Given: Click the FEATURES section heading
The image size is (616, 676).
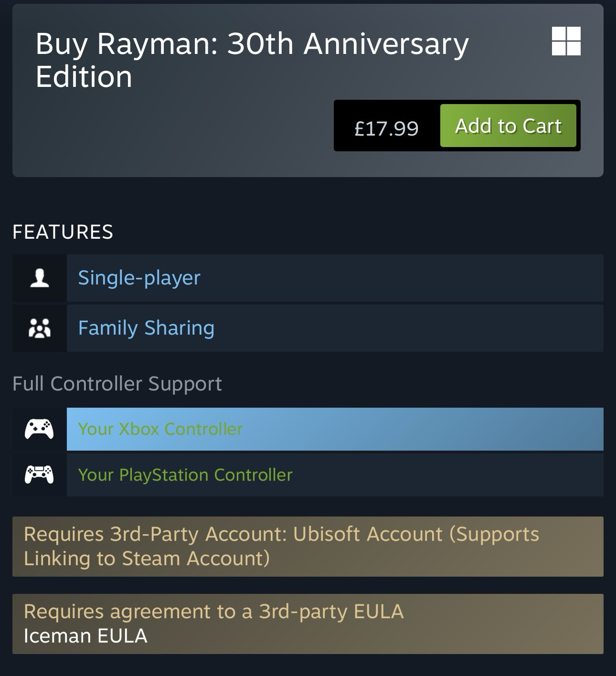Looking at the screenshot, I should click(x=63, y=232).
